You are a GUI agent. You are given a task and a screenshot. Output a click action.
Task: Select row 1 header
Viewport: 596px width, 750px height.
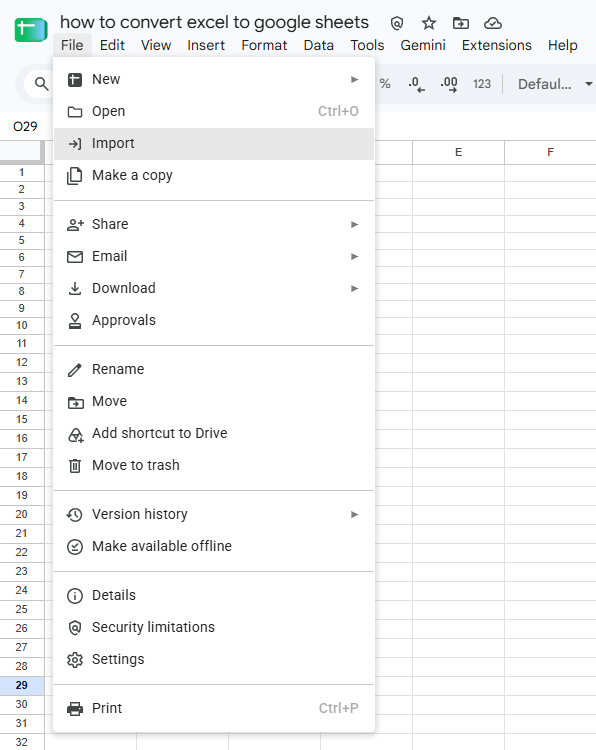pyautogui.click(x=22, y=173)
